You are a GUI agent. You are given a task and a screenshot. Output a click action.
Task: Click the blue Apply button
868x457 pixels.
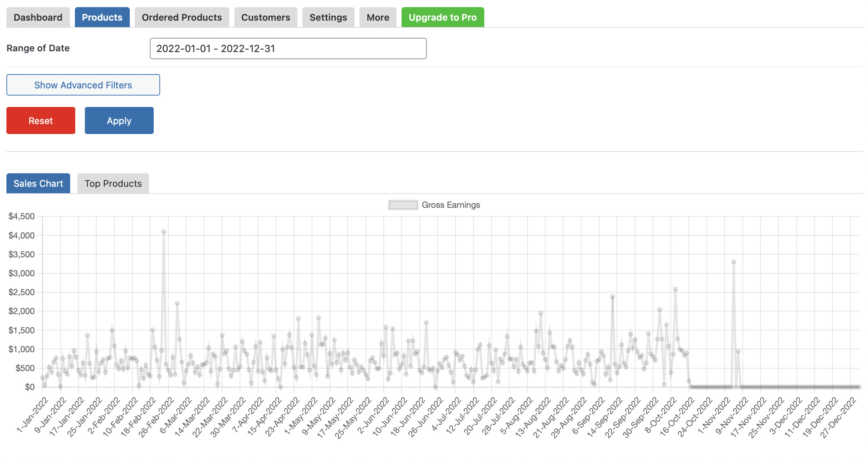click(119, 120)
